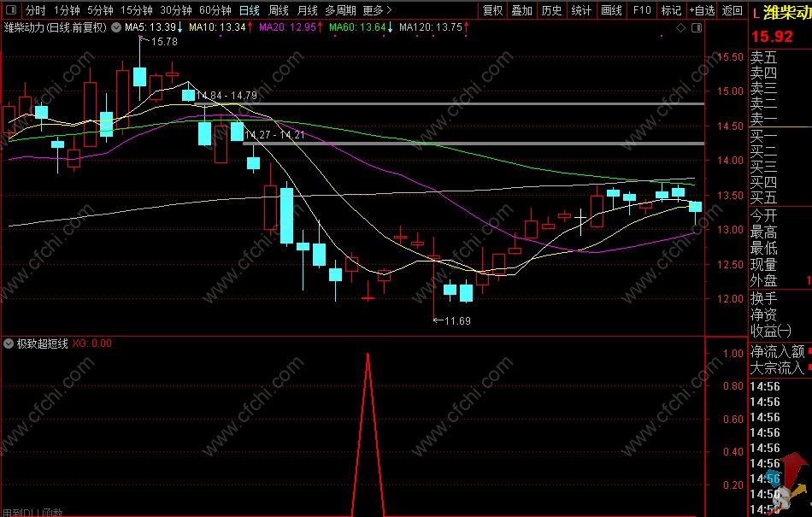
Task: Add stock via +自选 button
Action: pos(702,10)
